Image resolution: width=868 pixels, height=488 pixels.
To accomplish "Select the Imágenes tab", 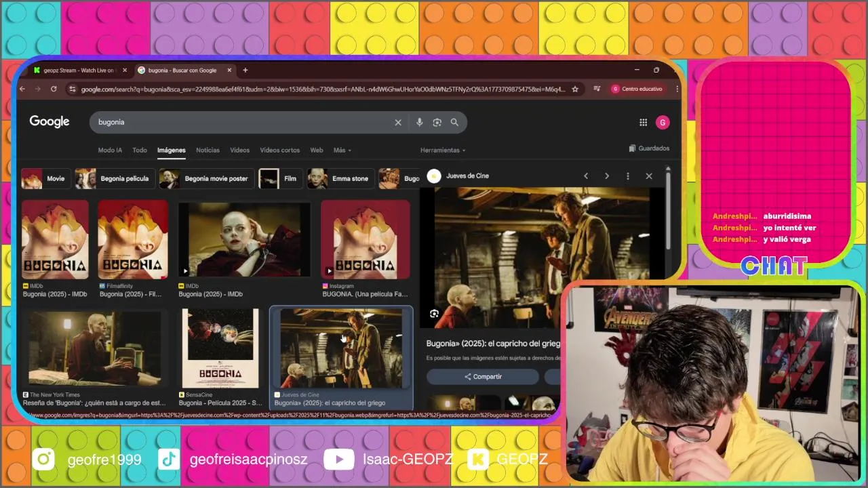I will pyautogui.click(x=172, y=150).
